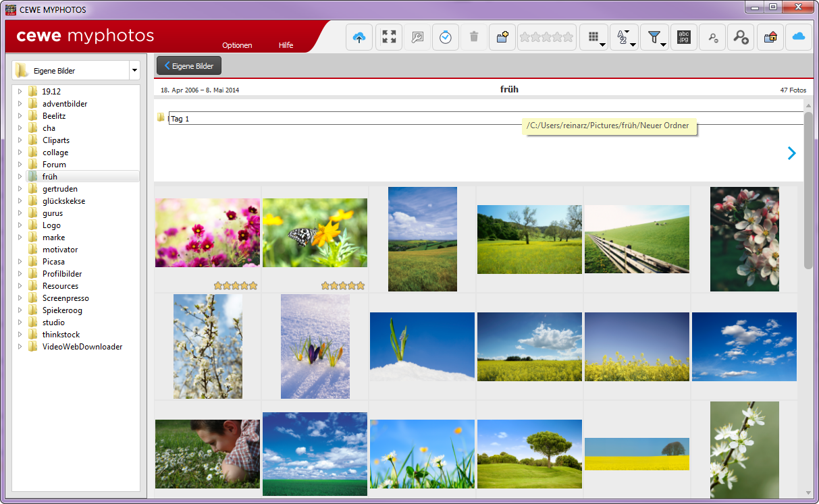Open the Optionen menu

coord(237,45)
